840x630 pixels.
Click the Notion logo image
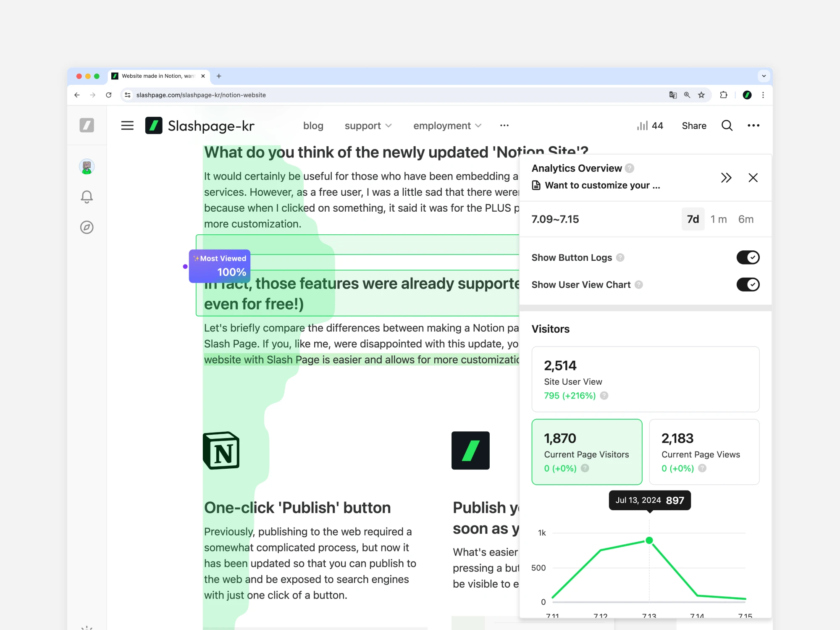click(221, 451)
